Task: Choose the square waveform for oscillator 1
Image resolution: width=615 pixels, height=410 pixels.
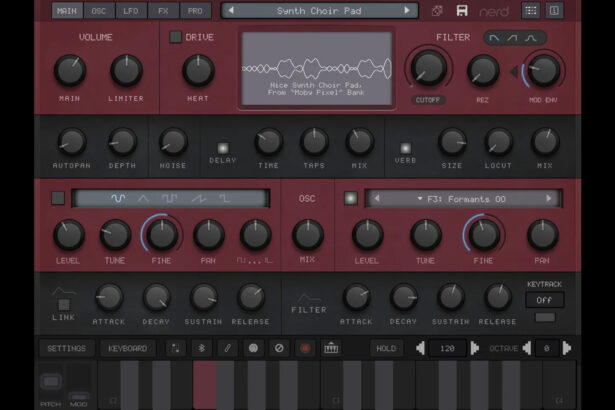Action: coord(169,199)
